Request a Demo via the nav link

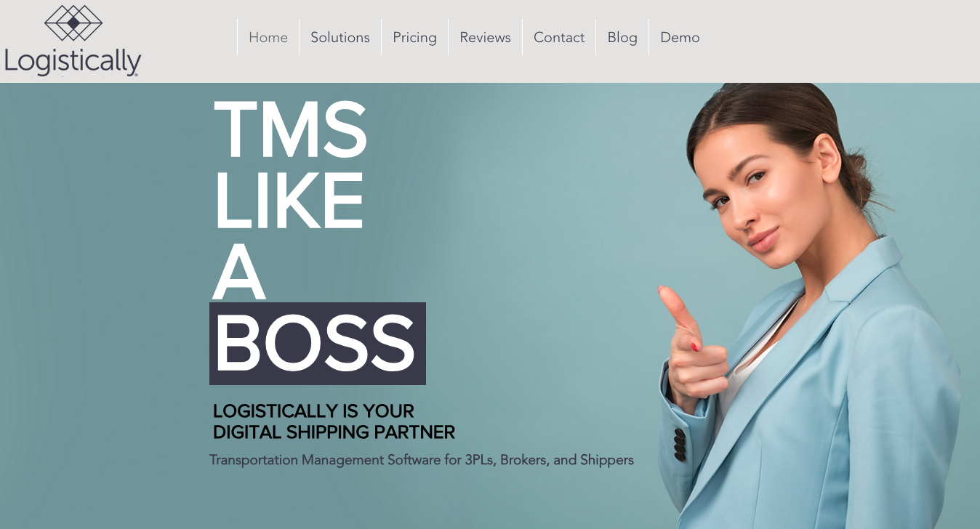coord(680,37)
